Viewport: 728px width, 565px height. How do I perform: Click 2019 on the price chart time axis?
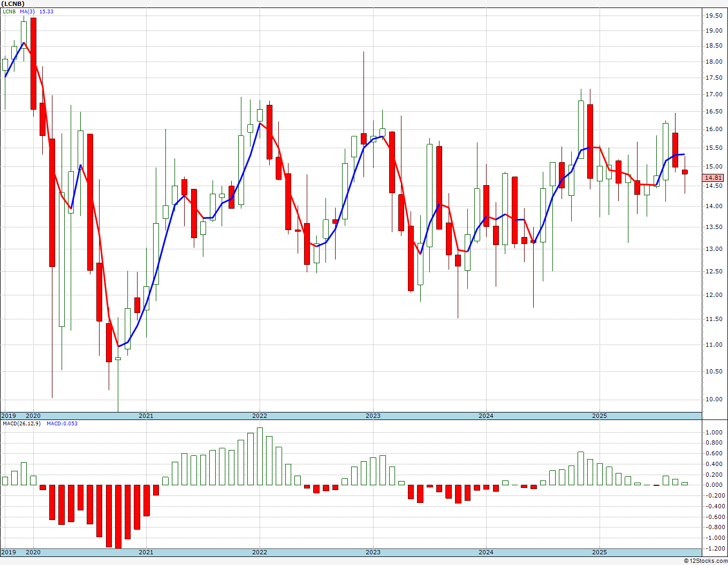pyautogui.click(x=8, y=416)
